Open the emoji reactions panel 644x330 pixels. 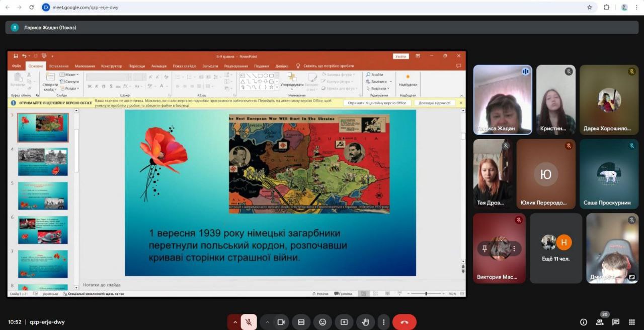[x=323, y=322]
